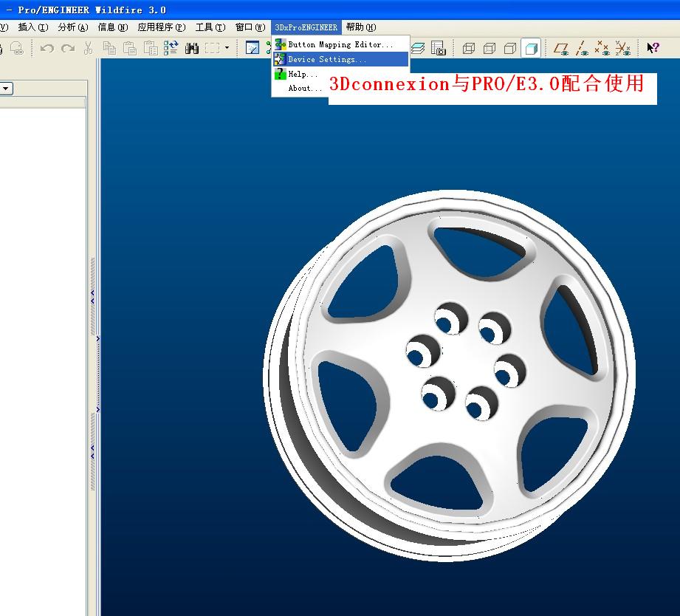Viewport: 680px width, 616px height.
Task: Toggle datum axes visibility
Action: 582,48
